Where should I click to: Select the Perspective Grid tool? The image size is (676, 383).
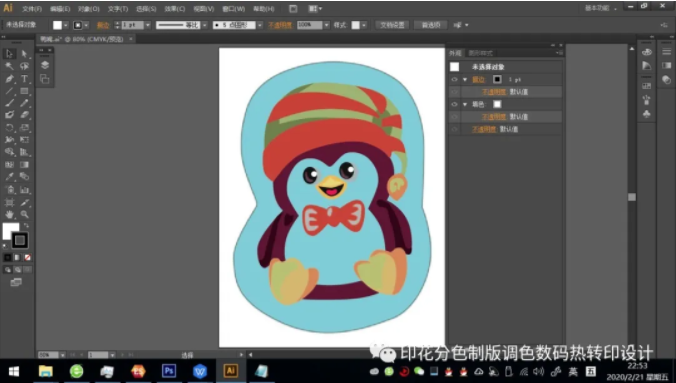(24, 152)
